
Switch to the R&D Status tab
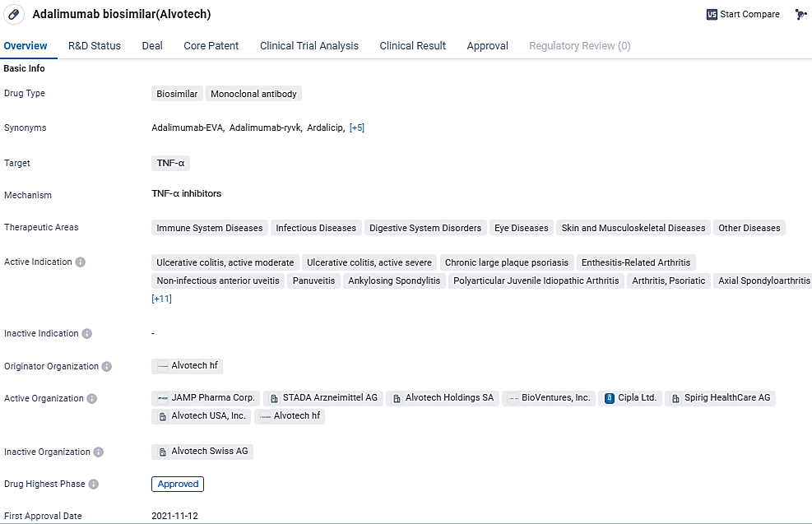point(94,46)
